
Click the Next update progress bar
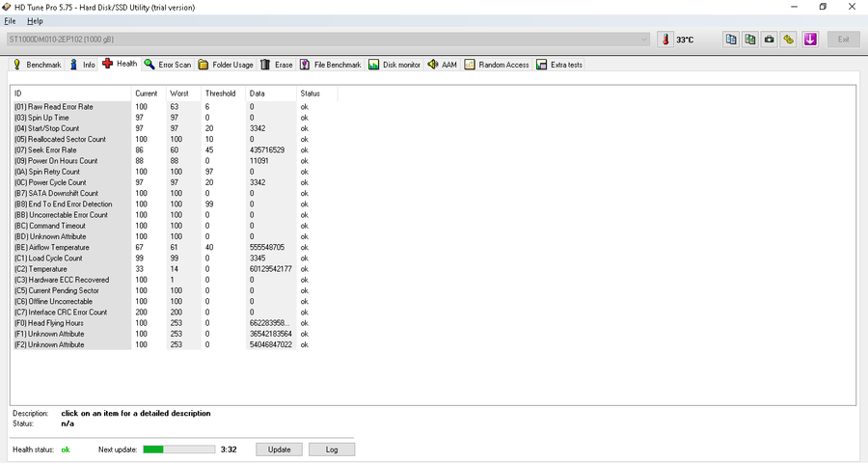[x=178, y=449]
